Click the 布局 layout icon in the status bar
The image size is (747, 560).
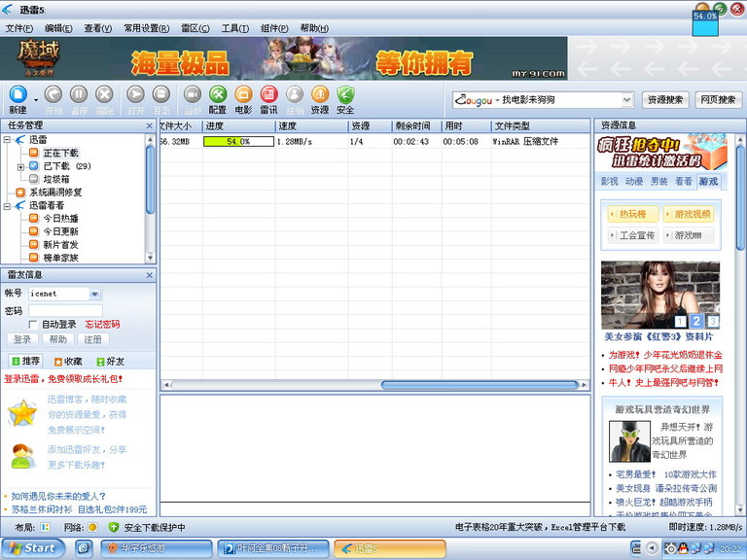[x=46, y=527]
